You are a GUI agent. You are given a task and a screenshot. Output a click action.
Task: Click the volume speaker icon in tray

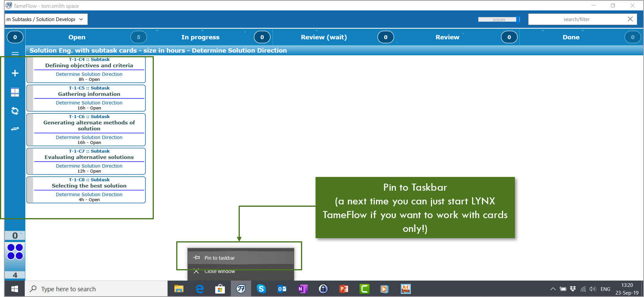coord(593,289)
